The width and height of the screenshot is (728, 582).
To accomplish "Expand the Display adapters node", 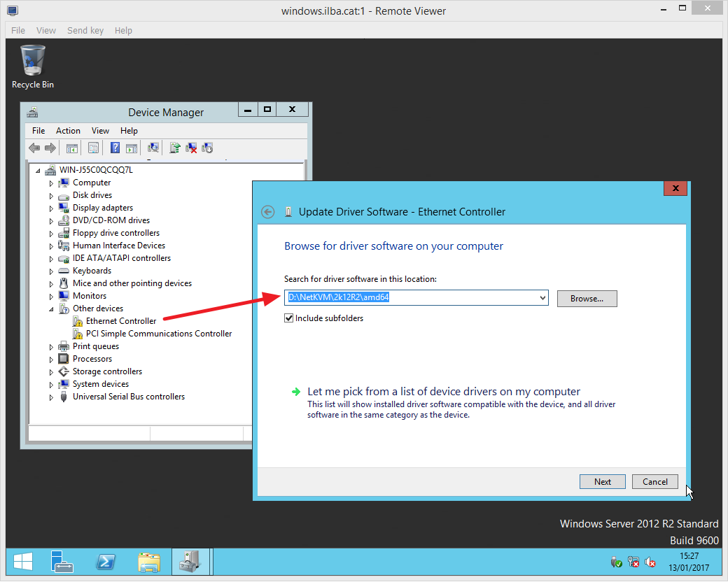I will click(51, 208).
